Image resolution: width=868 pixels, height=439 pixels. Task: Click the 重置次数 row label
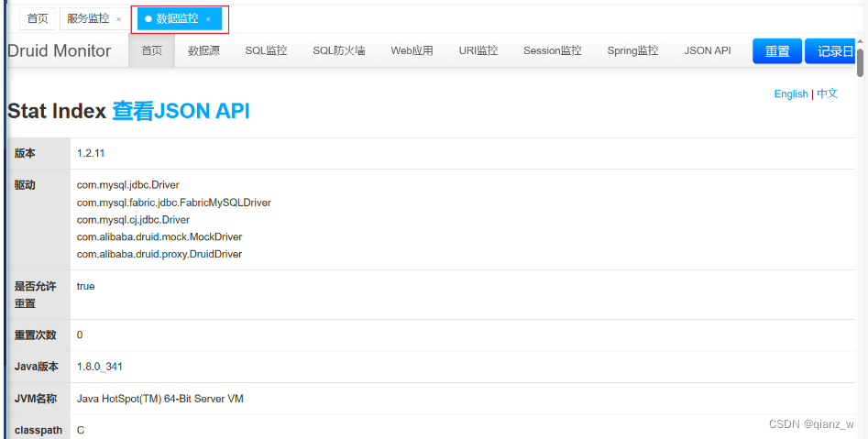point(36,335)
